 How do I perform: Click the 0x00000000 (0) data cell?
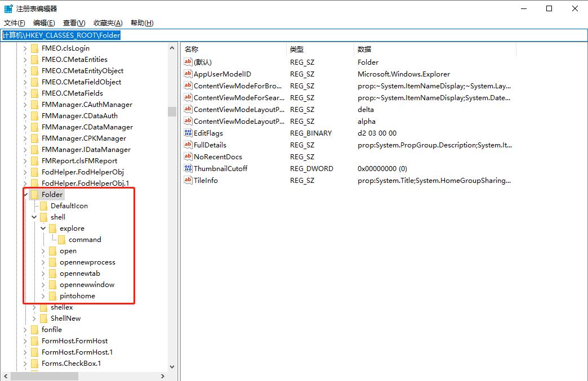coord(382,168)
